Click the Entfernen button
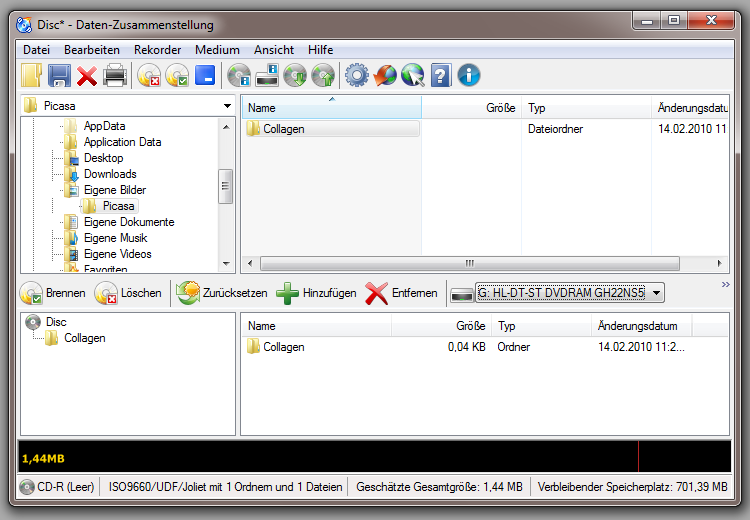 (403, 293)
